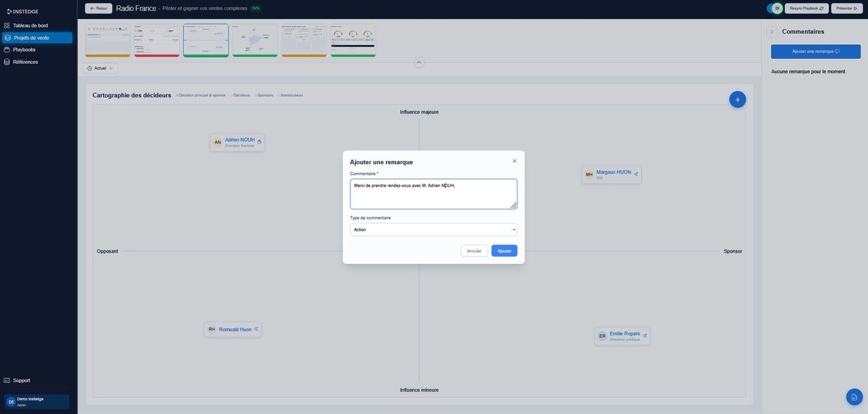Image resolution: width=868 pixels, height=414 pixels.
Task: Click the share icon next to Margaux HUON
Action: click(x=635, y=172)
